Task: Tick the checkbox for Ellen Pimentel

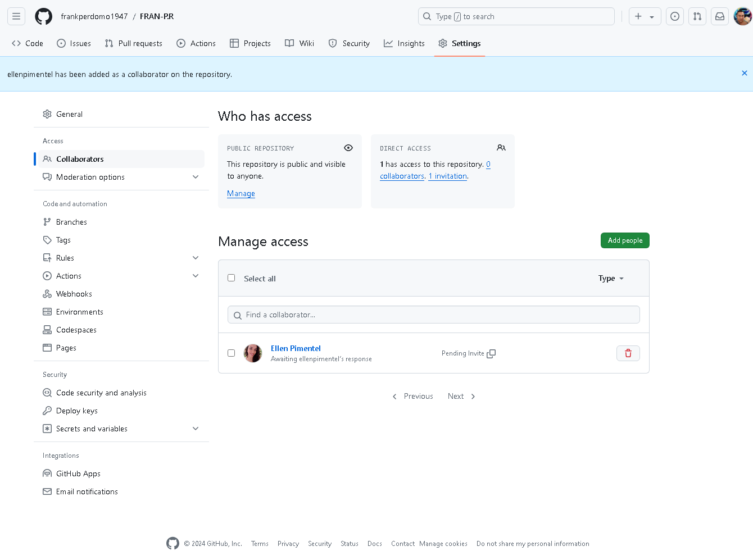Action: (x=231, y=353)
